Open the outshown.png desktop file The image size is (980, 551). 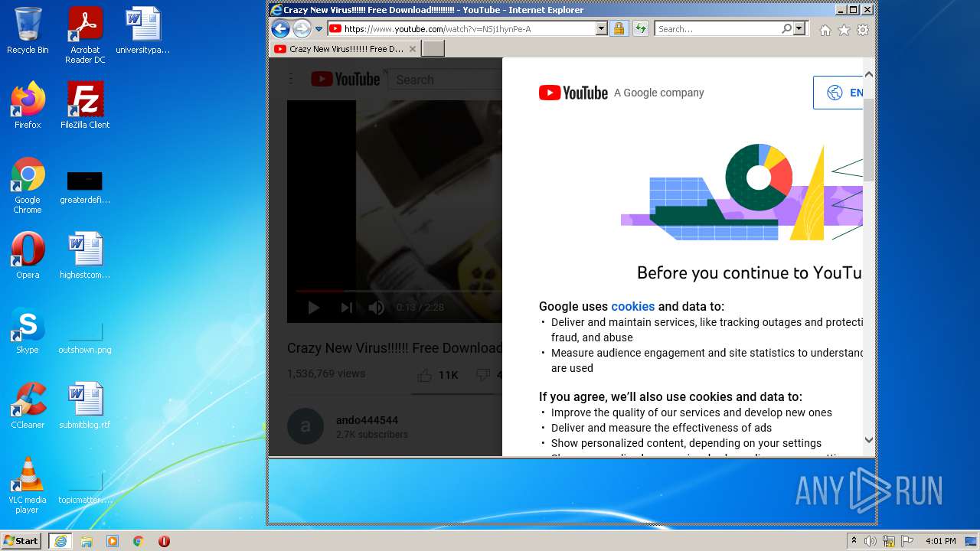pyautogui.click(x=85, y=337)
